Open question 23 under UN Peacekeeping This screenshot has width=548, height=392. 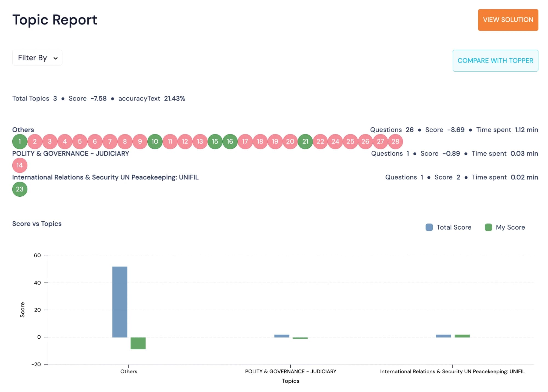coord(20,189)
